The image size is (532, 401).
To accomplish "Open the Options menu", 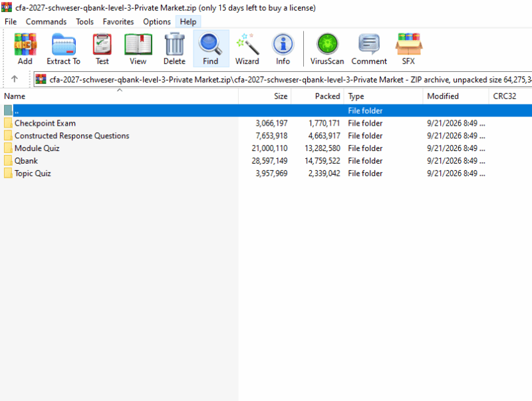I will (157, 22).
